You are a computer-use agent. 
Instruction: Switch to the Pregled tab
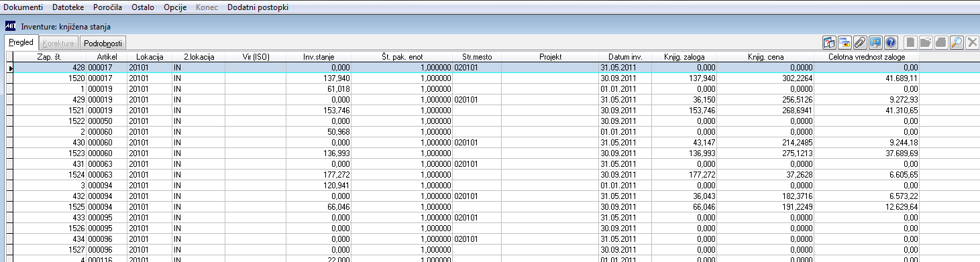[21, 42]
